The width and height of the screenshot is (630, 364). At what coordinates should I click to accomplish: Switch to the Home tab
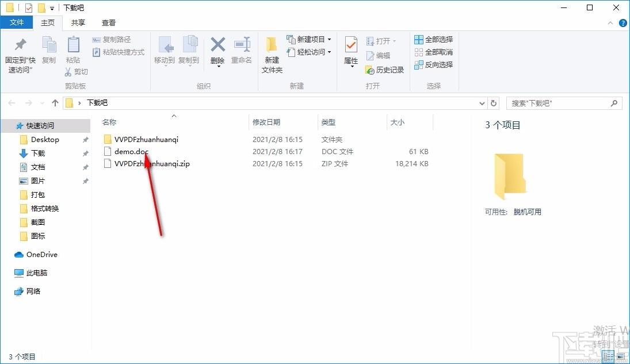(x=48, y=23)
